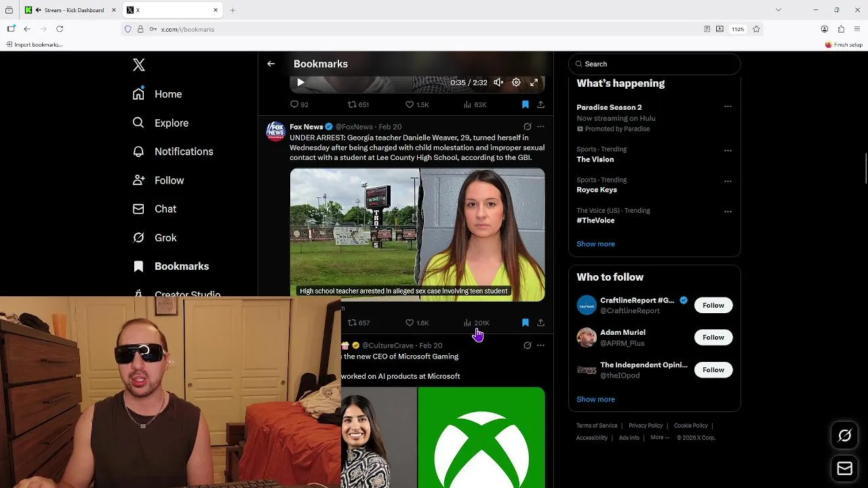Open floating Grok button
868x488 pixels.
click(845, 436)
